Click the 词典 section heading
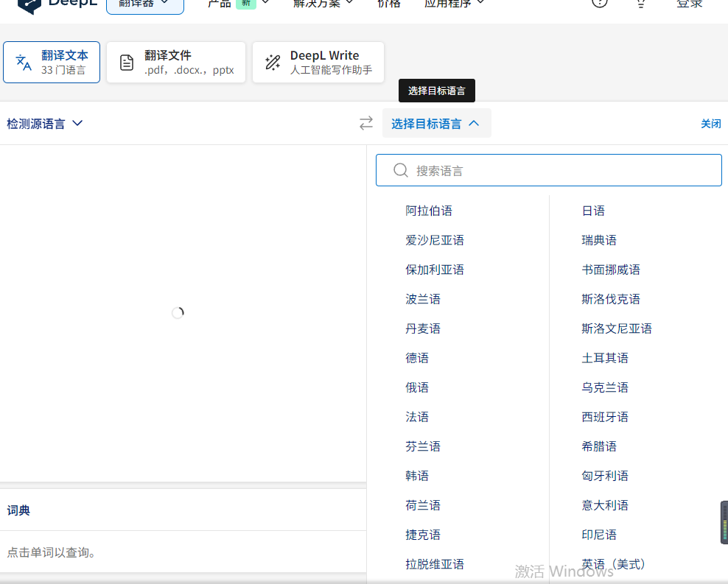The image size is (728, 584). coord(18,510)
